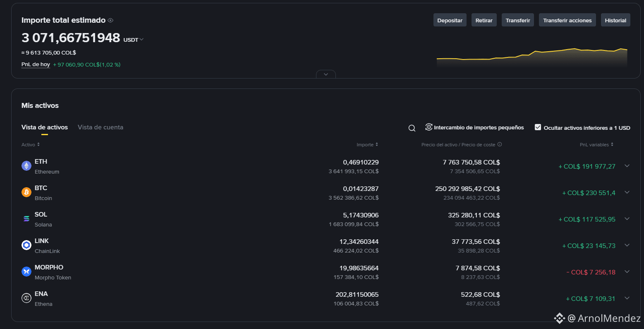Click the info icon beside Precio de coste
The width and height of the screenshot is (644, 329).
pyautogui.click(x=500, y=145)
